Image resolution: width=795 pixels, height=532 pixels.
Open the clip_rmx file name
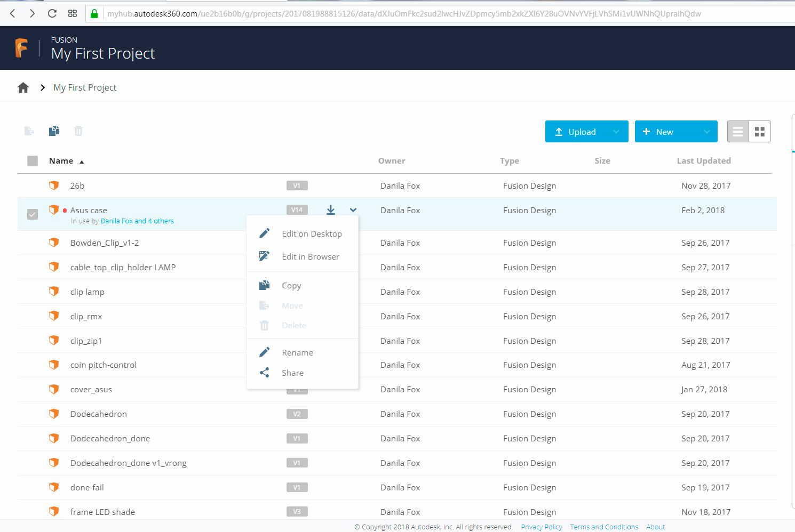click(x=86, y=316)
